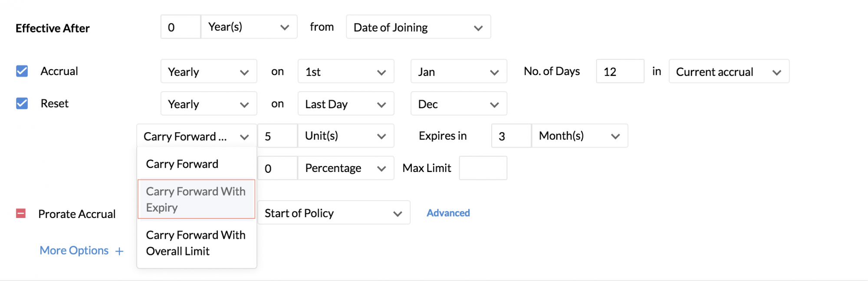Expand the Percentage dropdown
Viewport: 868px width, 281px height.
(x=345, y=168)
